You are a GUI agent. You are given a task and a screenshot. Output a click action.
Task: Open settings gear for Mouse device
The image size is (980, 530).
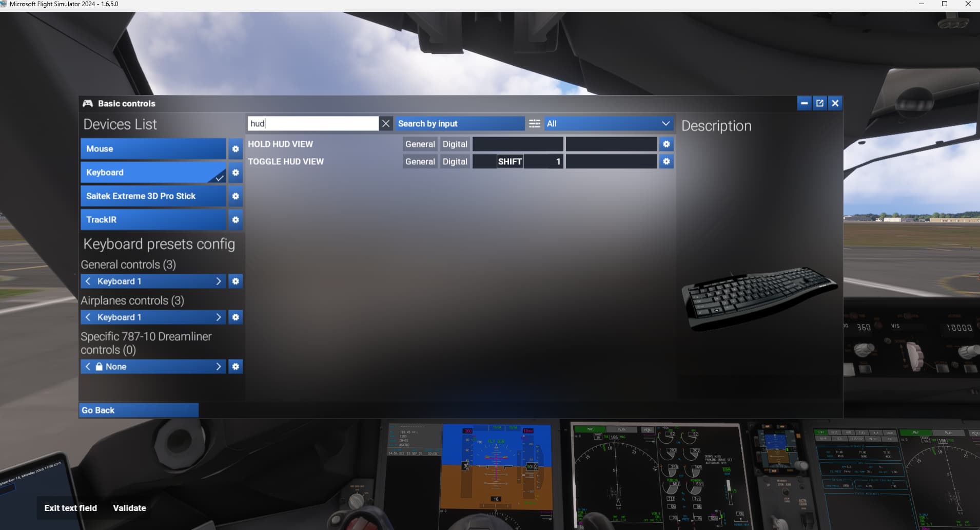click(236, 149)
